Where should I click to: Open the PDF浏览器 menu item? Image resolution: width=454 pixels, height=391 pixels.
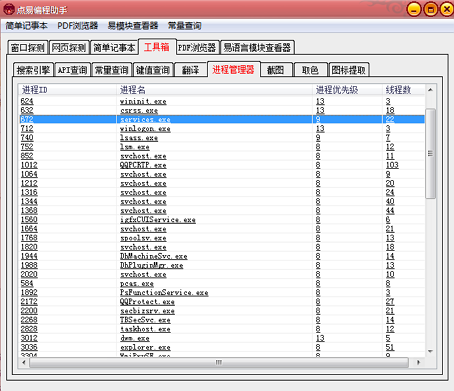pos(78,26)
